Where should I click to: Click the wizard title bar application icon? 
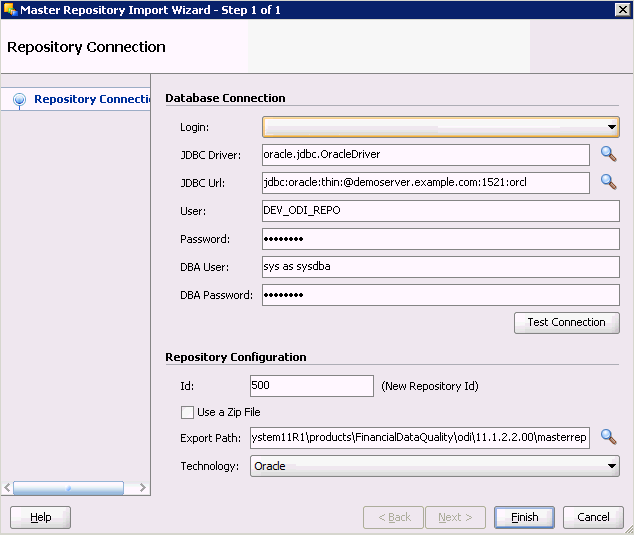pos(10,10)
